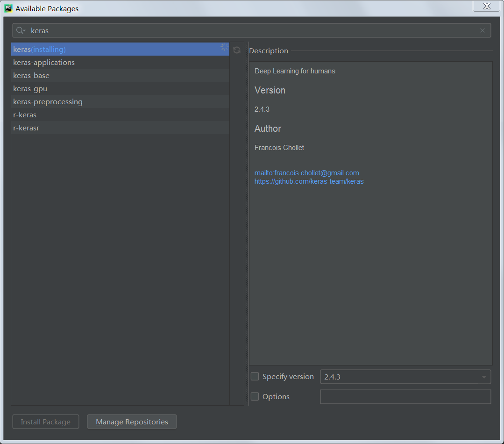Clear the keras search with the X icon
Viewport: 504px width, 444px height.
coord(482,30)
